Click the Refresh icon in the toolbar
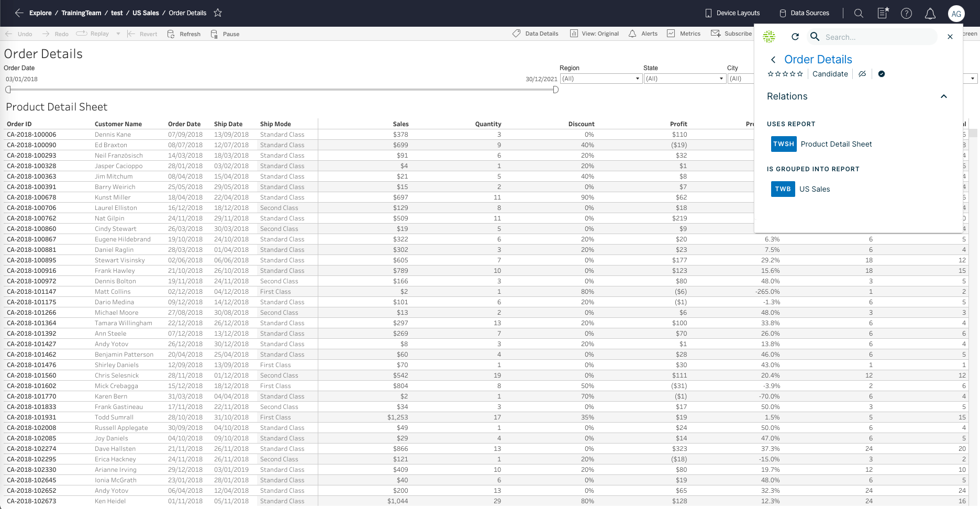The image size is (980, 509). click(x=171, y=34)
